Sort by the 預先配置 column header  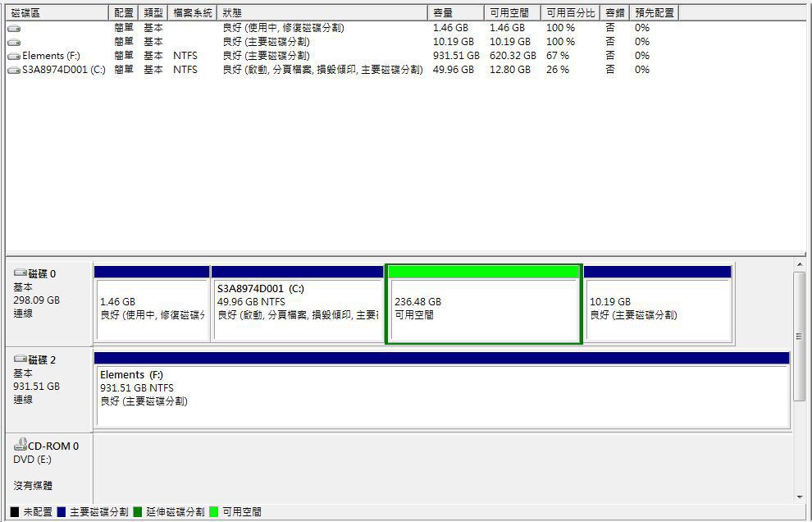(x=654, y=13)
